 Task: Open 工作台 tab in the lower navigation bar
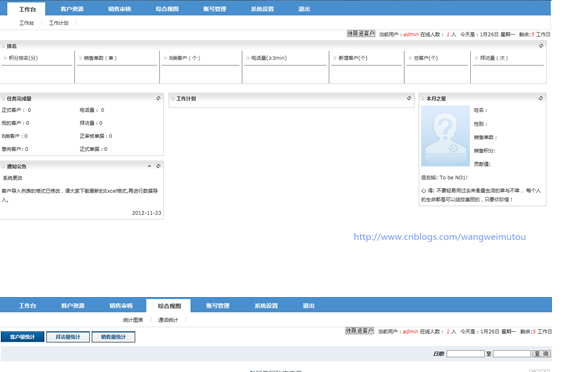(x=27, y=306)
